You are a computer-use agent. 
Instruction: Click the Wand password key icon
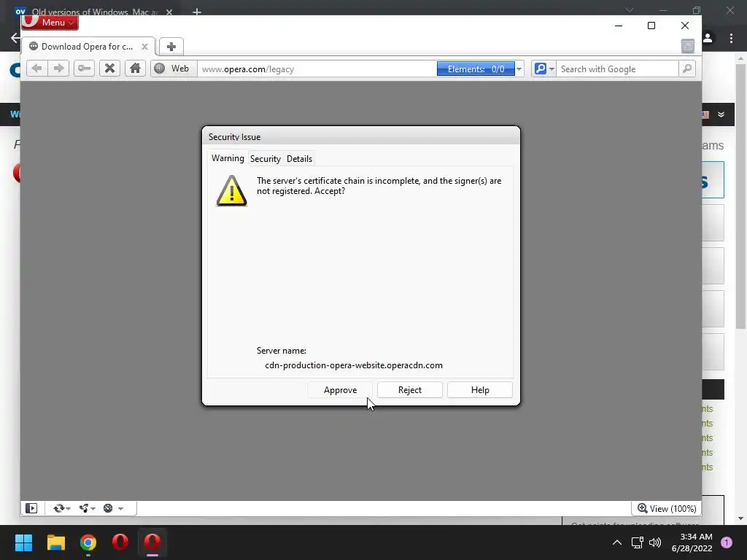click(84, 69)
